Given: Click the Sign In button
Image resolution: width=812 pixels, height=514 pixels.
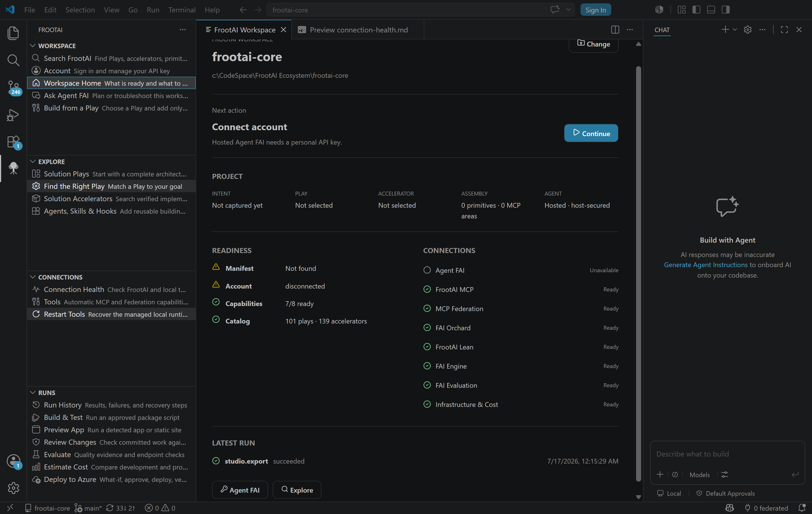Looking at the screenshot, I should click(x=595, y=10).
